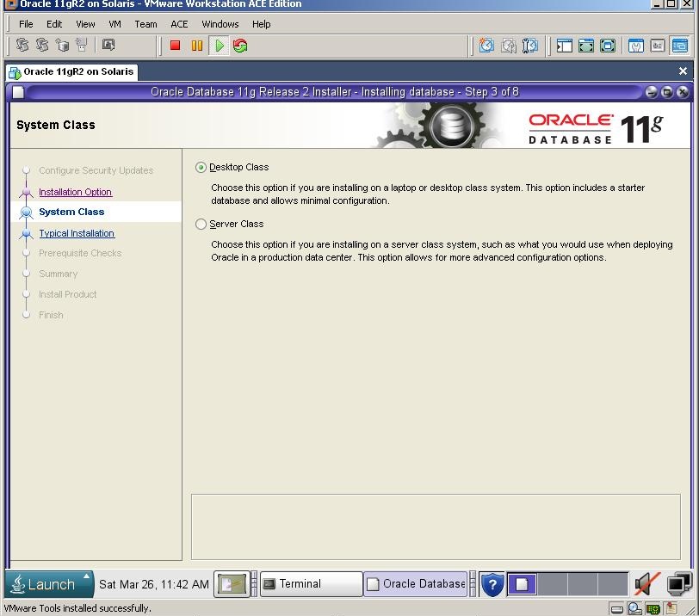Select the Desktop Class radio button
Image resolution: width=699 pixels, height=616 pixels.
[201, 167]
